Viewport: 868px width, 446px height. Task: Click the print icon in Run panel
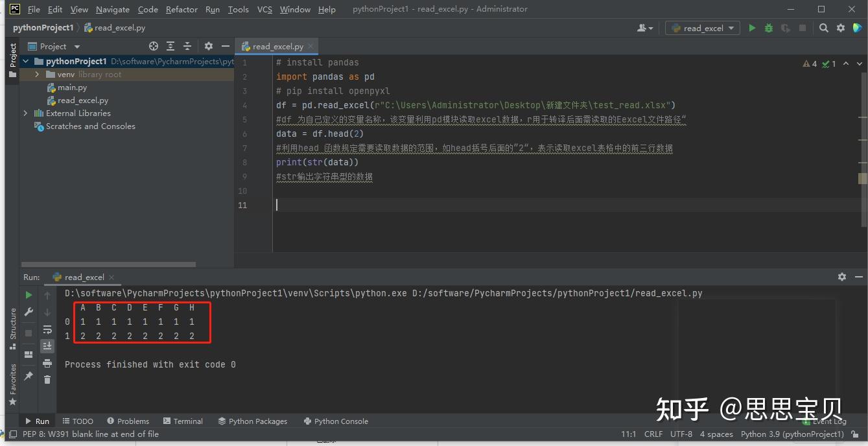click(x=47, y=363)
